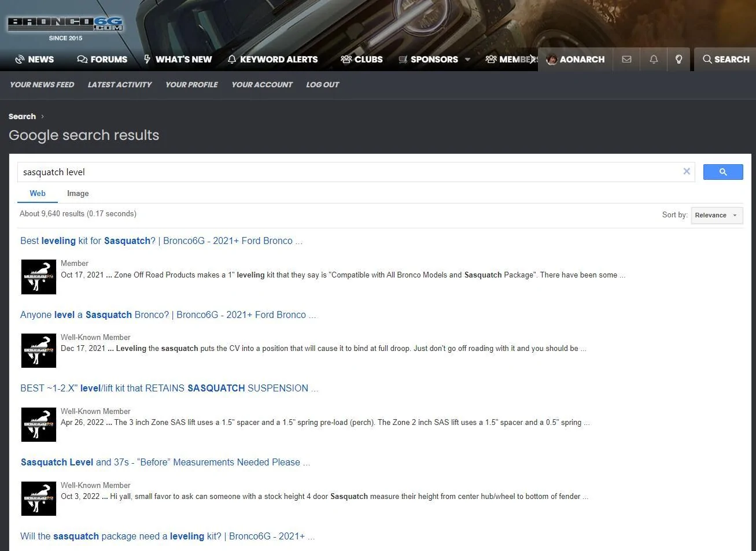Viewport: 756px width, 551px height.
Task: Clear the search query with X
Action: click(x=687, y=171)
